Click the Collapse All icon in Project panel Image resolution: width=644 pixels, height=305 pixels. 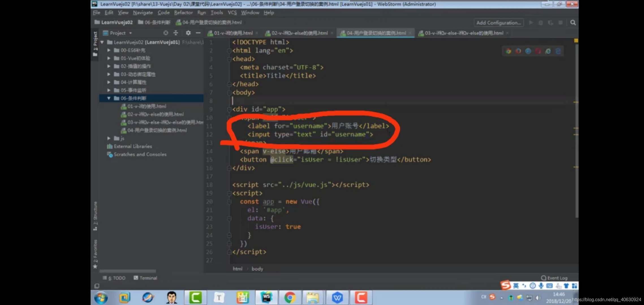pyautogui.click(x=176, y=33)
